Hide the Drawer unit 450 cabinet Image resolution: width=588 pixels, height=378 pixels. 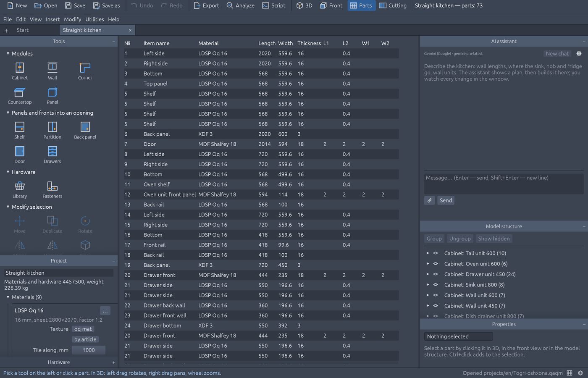click(436, 274)
